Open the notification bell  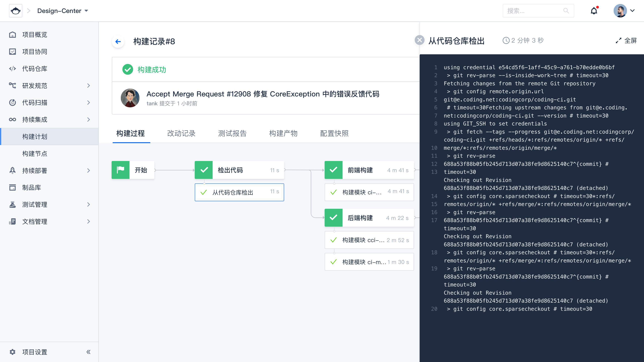[x=594, y=11]
